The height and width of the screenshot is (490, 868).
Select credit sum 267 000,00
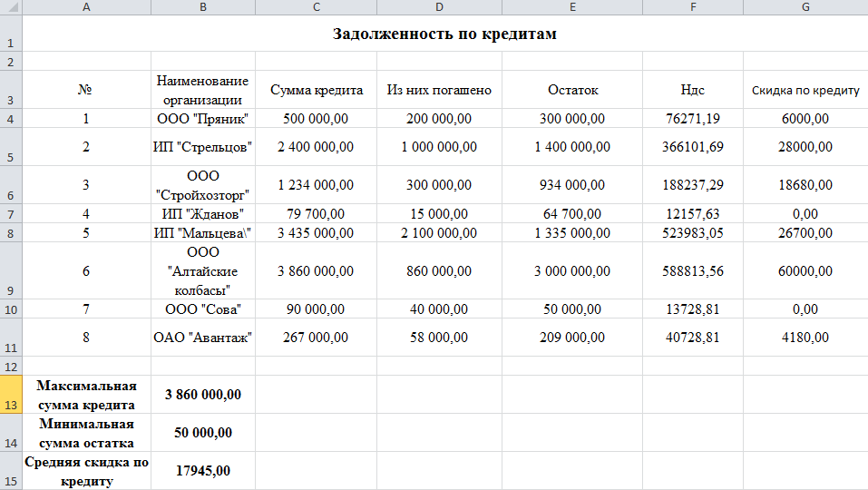[316, 338]
